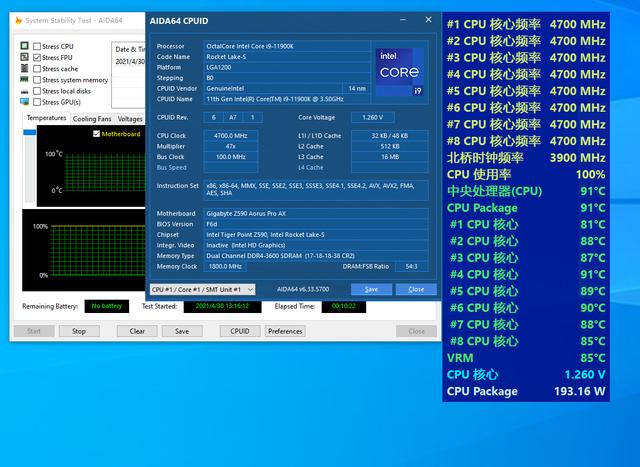
Task: Click the CPU chip icon beside Stress CPU
Action: point(24,46)
